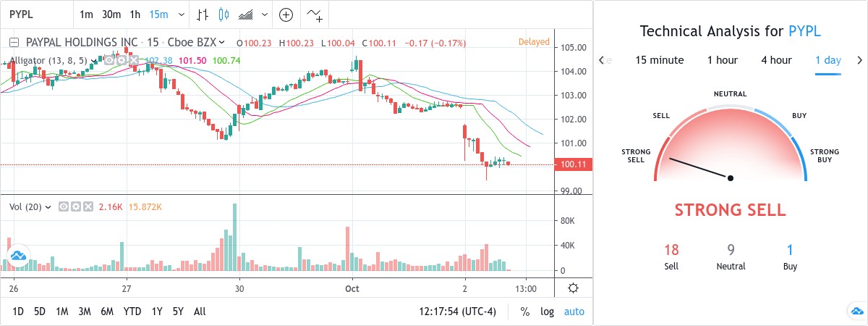Open the Compare or Add Symbol button
The height and width of the screenshot is (326, 868).
click(286, 14)
